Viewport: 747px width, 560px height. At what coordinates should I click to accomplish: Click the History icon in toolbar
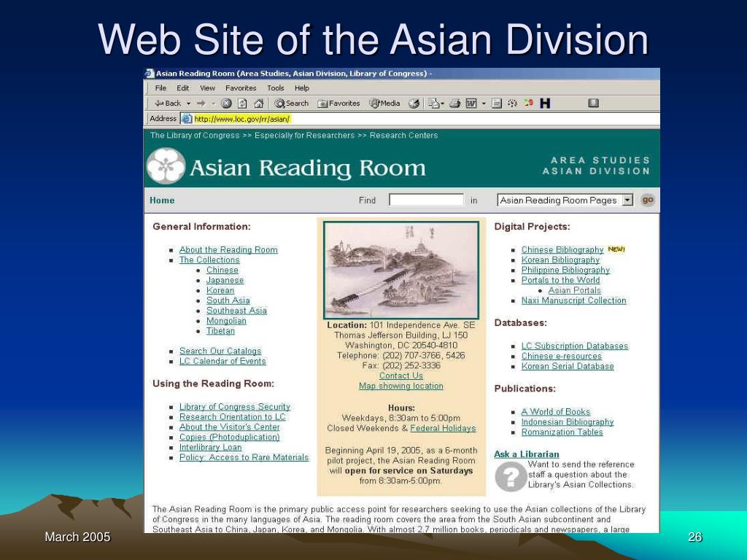(x=414, y=104)
